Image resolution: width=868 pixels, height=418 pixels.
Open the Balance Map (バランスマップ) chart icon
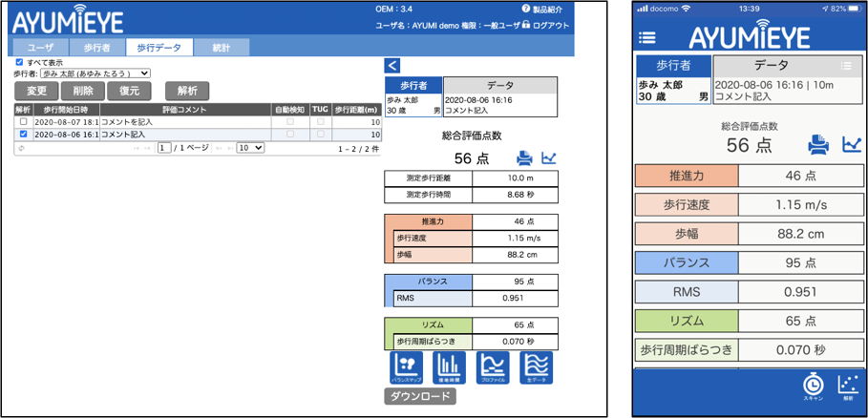click(x=407, y=368)
